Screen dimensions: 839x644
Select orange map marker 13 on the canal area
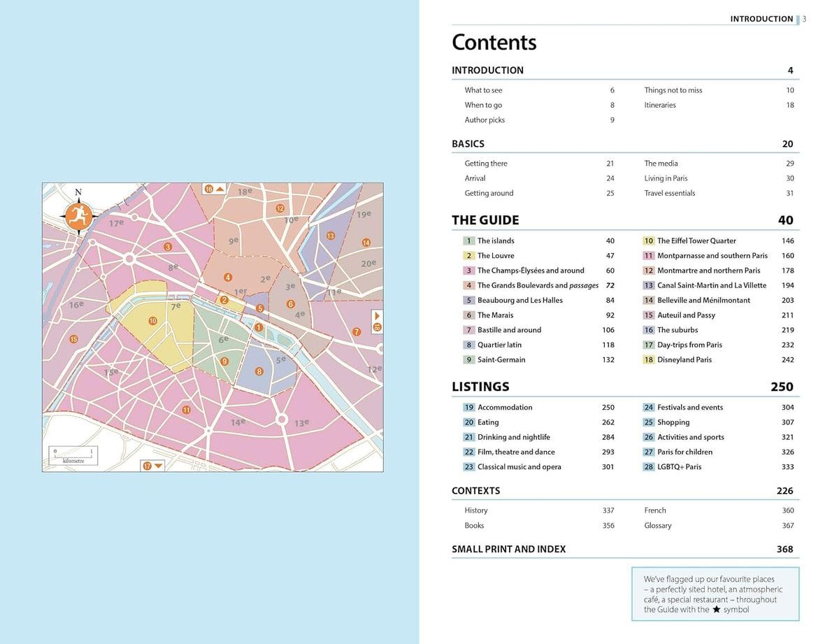tap(330, 236)
